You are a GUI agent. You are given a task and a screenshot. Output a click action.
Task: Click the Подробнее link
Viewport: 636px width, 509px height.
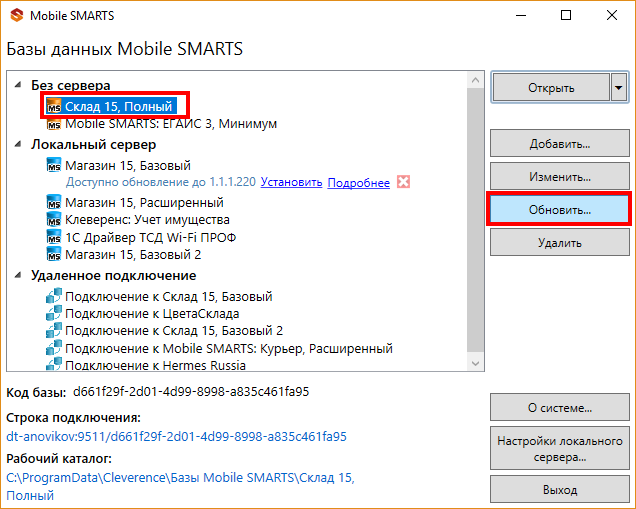[359, 183]
